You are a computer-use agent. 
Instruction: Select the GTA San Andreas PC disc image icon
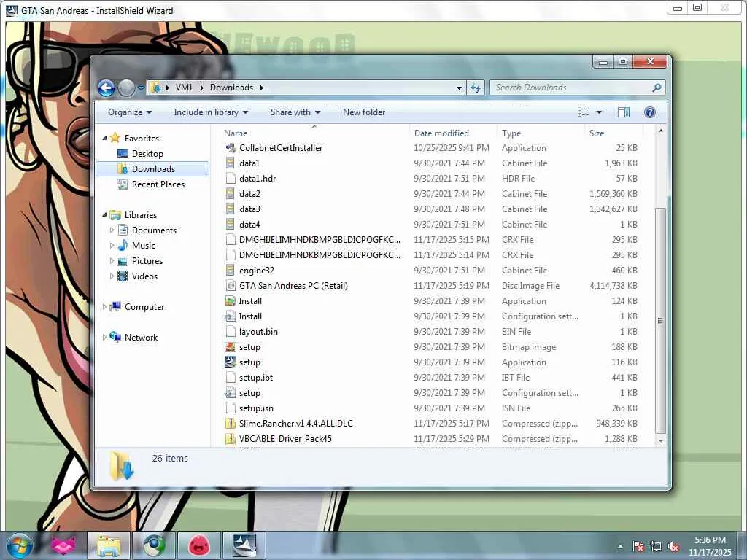231,286
